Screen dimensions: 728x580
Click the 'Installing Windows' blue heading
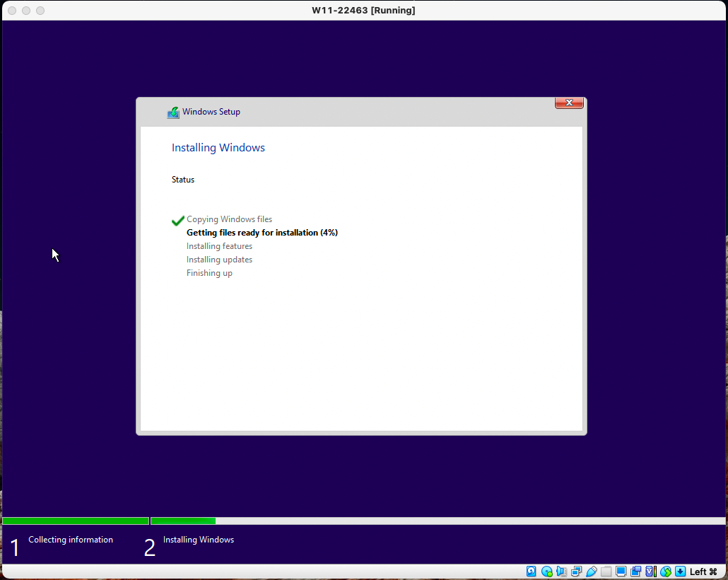[218, 148]
